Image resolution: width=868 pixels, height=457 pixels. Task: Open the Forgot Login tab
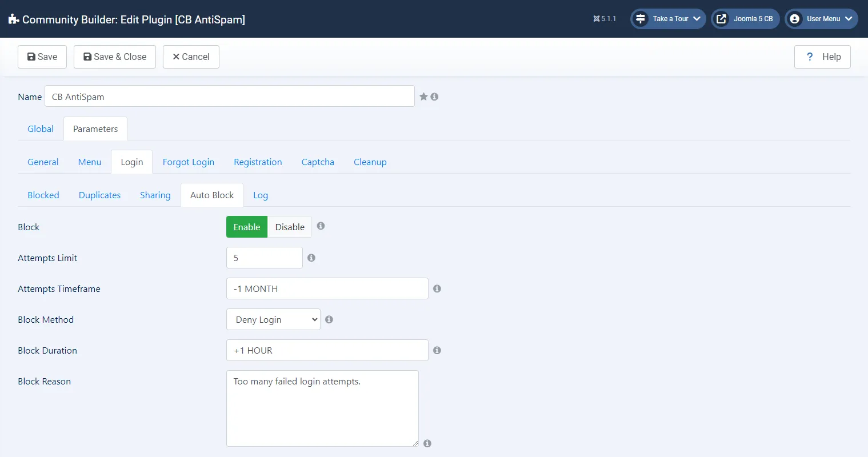(x=189, y=162)
